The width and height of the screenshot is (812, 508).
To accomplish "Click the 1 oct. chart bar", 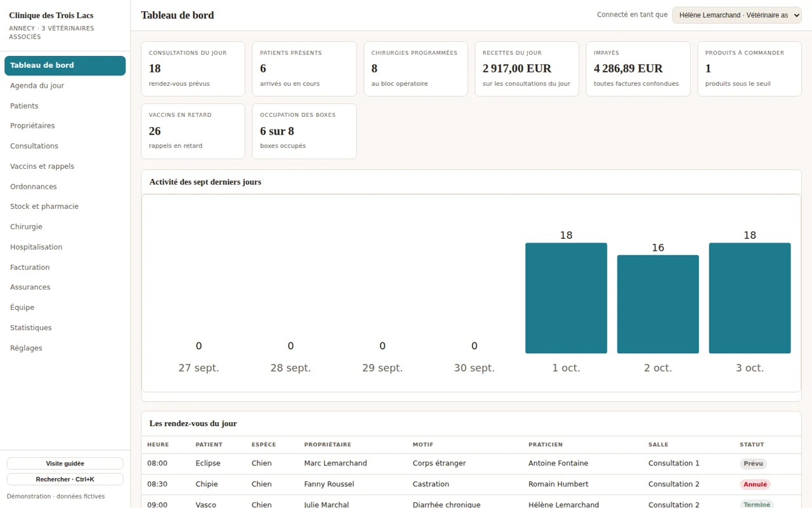I will [566, 298].
